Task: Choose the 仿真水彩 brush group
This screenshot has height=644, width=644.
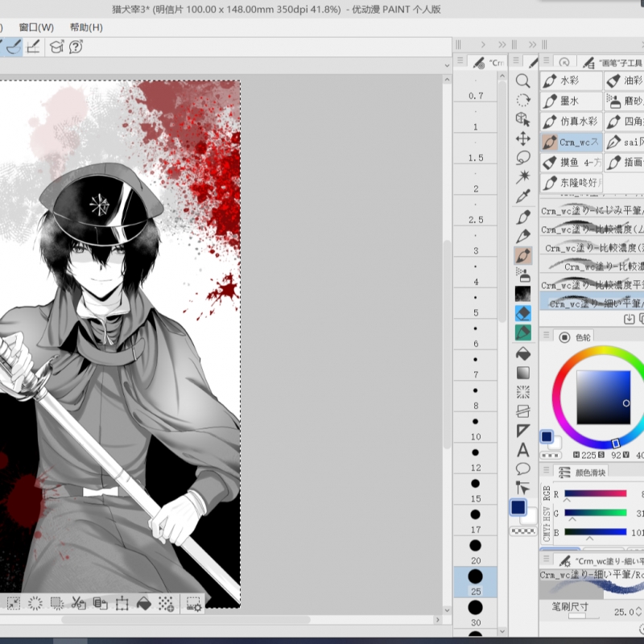Action: 572,122
